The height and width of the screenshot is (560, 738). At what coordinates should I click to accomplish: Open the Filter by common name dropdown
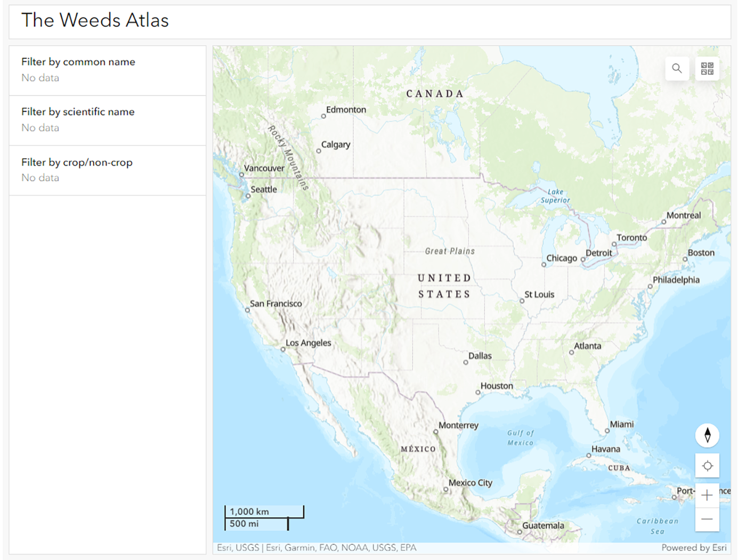click(x=107, y=70)
